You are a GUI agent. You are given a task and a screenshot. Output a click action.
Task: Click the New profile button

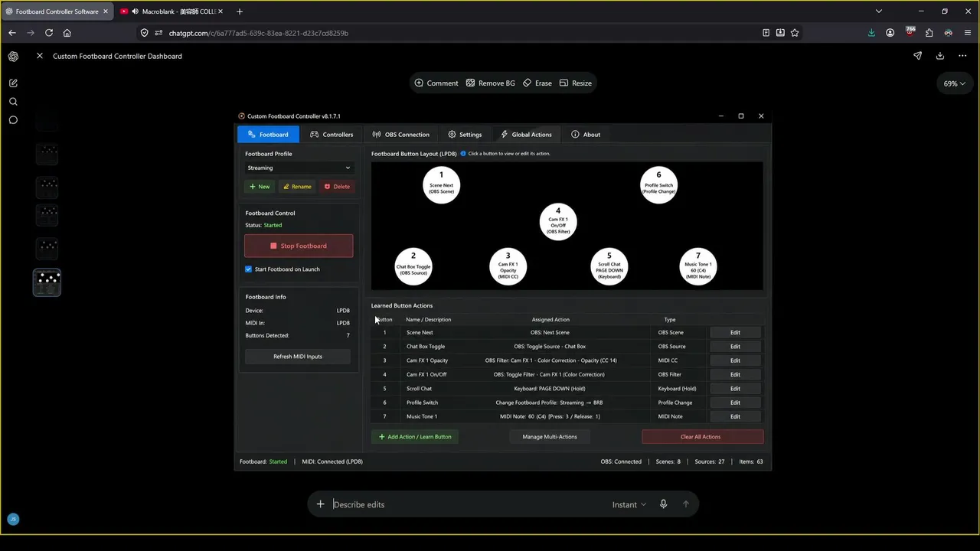(260, 187)
